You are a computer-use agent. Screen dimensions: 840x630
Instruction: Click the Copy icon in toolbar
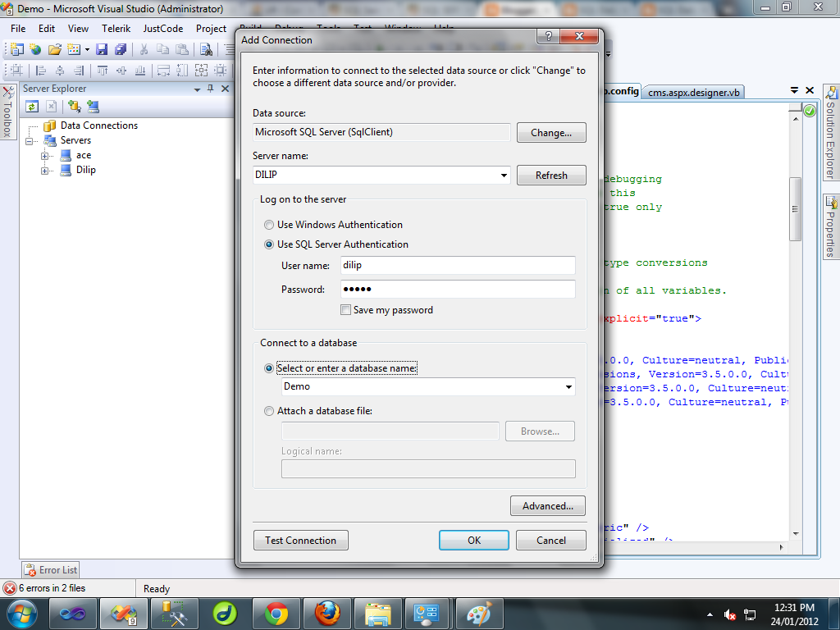(163, 50)
